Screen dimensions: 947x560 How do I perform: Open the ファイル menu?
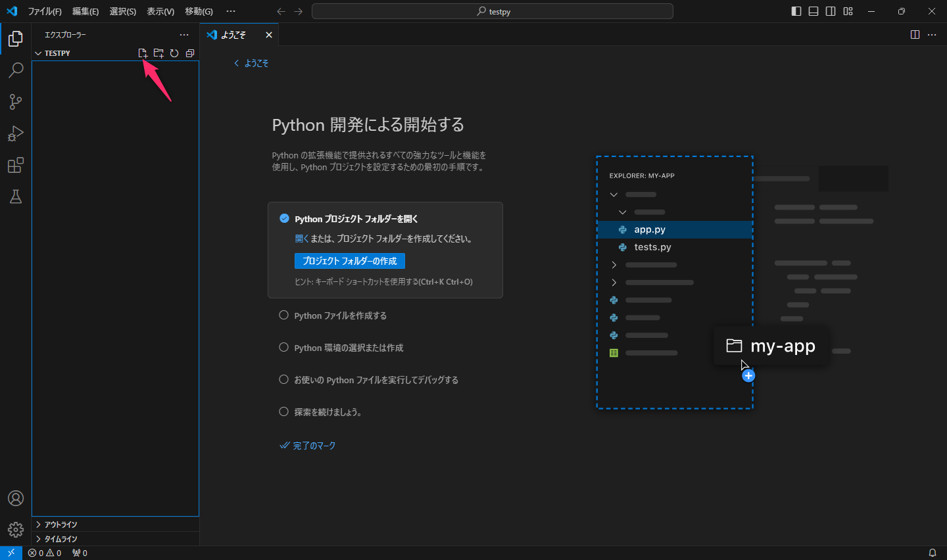(45, 11)
